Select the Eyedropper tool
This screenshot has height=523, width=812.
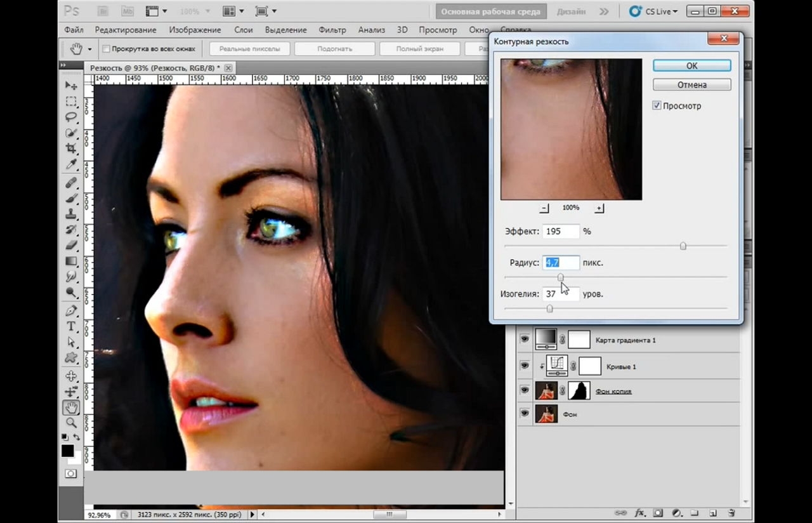pyautogui.click(x=71, y=164)
